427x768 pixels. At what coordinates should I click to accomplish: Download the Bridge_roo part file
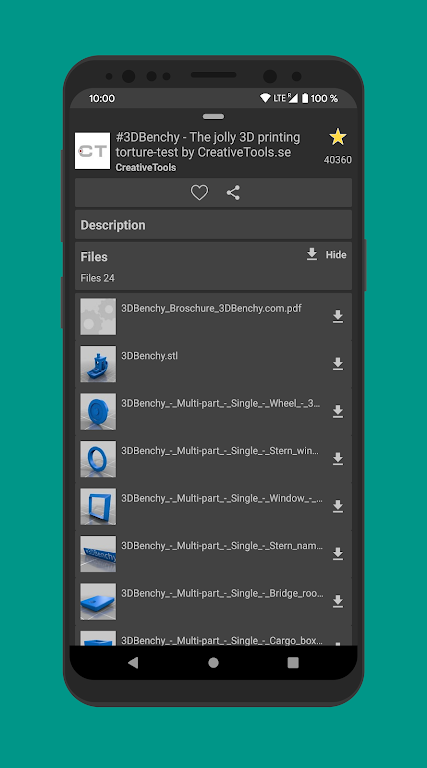[x=338, y=601]
